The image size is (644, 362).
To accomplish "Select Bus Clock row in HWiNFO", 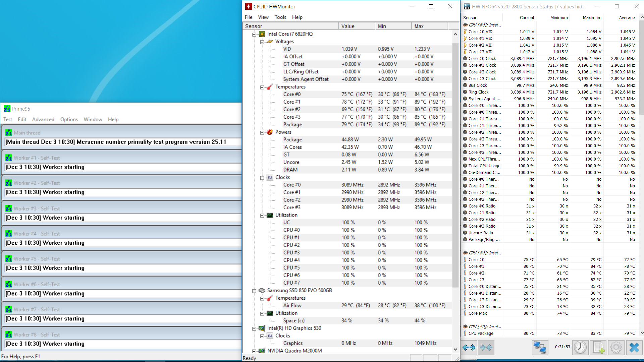I will pyautogui.click(x=549, y=85).
